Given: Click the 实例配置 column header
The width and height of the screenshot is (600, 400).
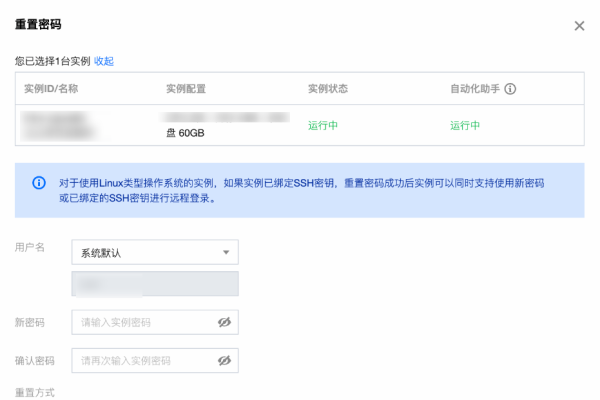Looking at the screenshot, I should pos(186,89).
